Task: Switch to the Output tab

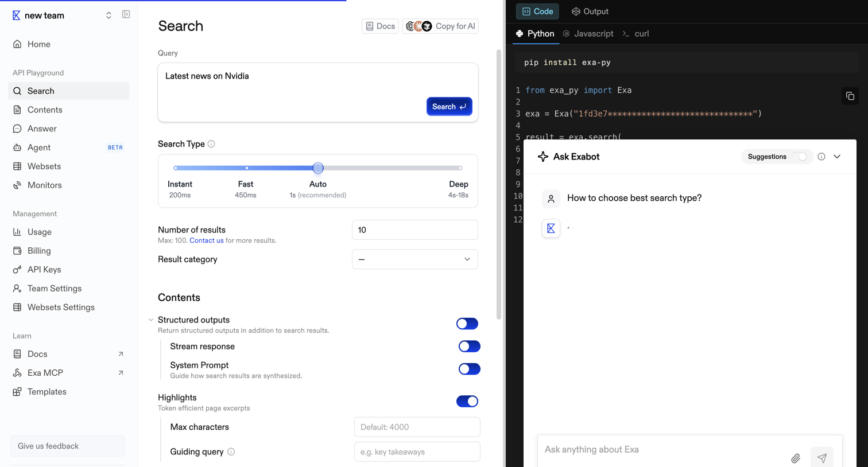Action: click(x=590, y=11)
